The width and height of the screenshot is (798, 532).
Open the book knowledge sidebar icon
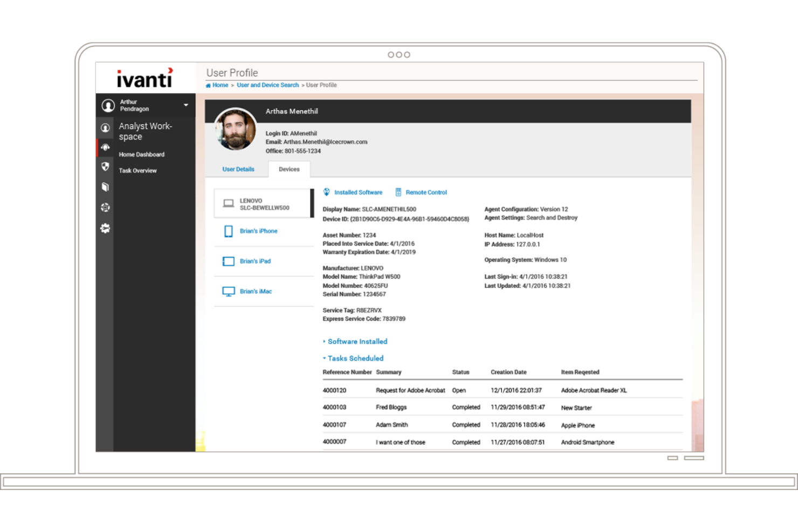[106, 187]
